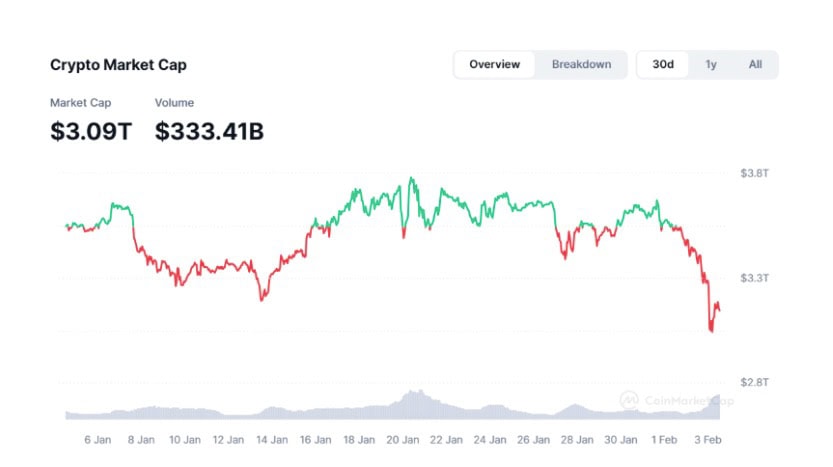Open the Breakdown tab
The height and width of the screenshot is (467, 833).
click(x=581, y=65)
